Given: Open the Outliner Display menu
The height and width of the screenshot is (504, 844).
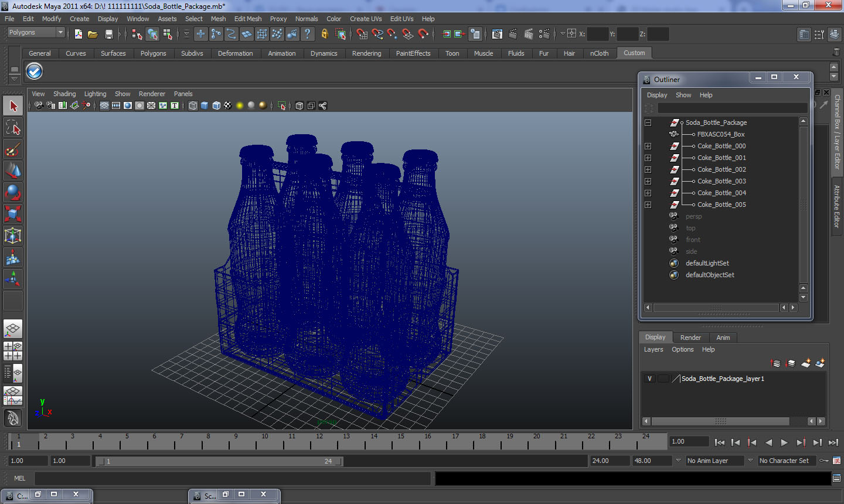Looking at the screenshot, I should pos(657,95).
